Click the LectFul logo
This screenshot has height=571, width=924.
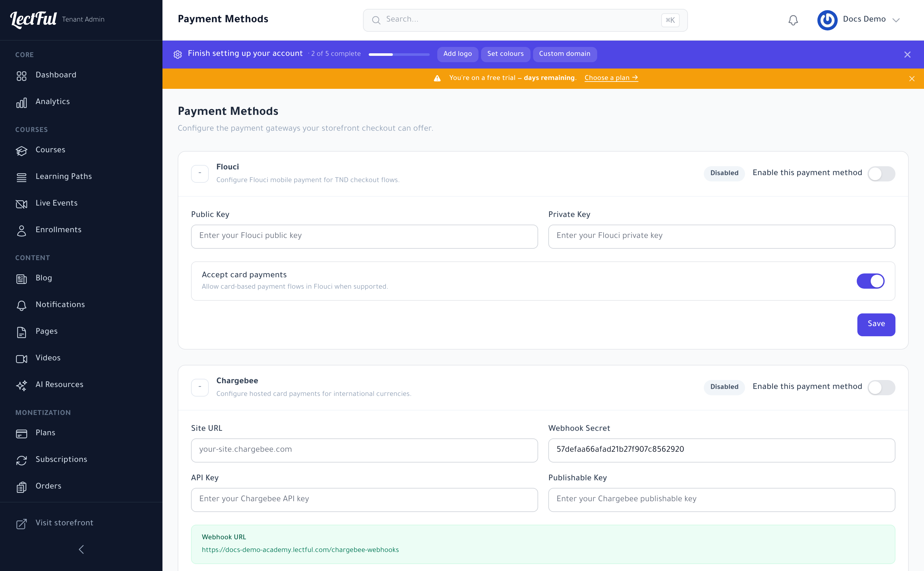[x=33, y=19]
